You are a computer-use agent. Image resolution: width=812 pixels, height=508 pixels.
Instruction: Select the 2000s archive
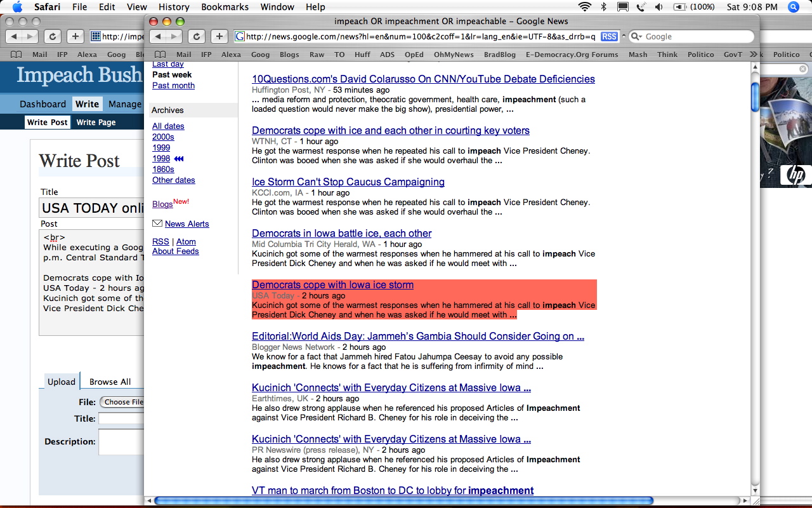click(x=163, y=137)
